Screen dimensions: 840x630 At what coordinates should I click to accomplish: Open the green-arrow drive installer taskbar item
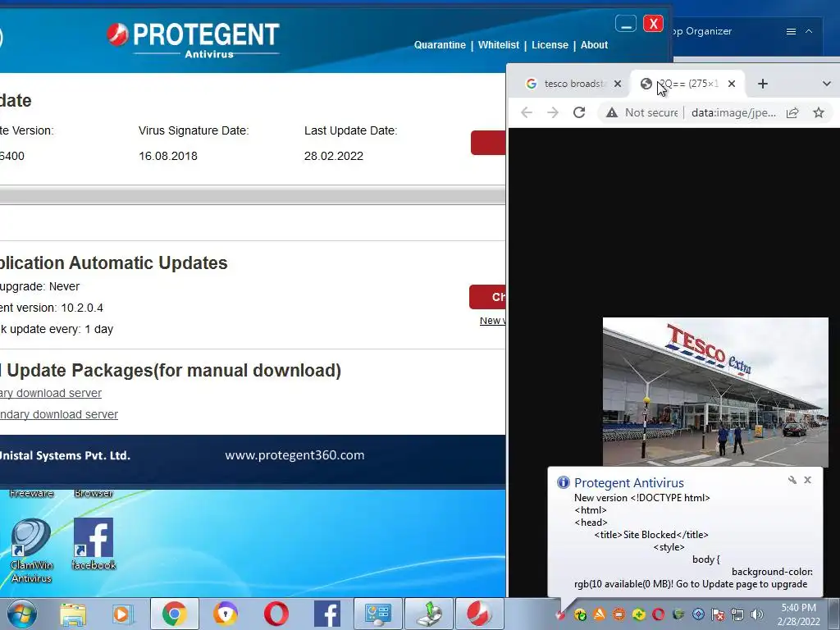point(429,614)
